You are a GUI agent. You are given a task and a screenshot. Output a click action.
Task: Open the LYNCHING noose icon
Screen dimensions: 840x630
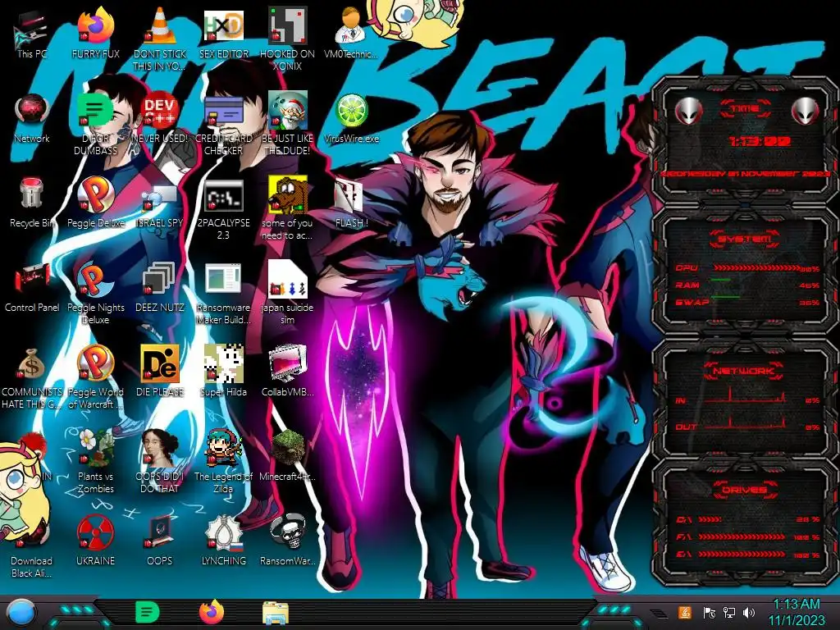click(223, 541)
